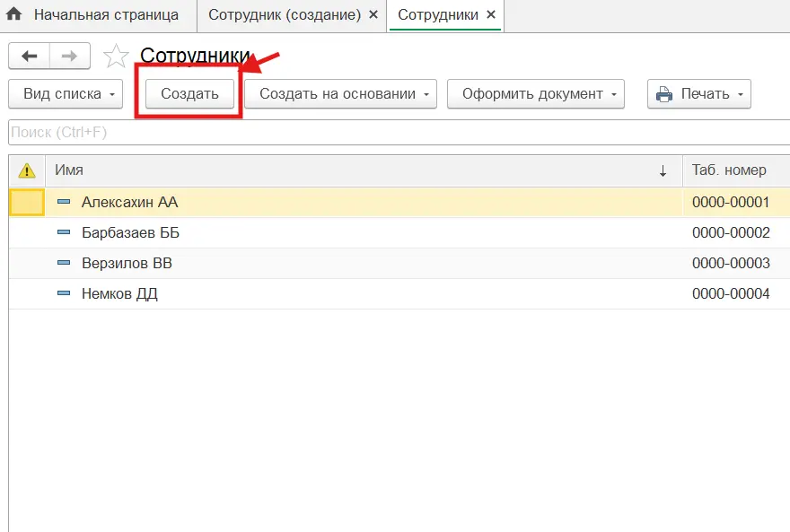Close the Сотрудники tab

[489, 15]
